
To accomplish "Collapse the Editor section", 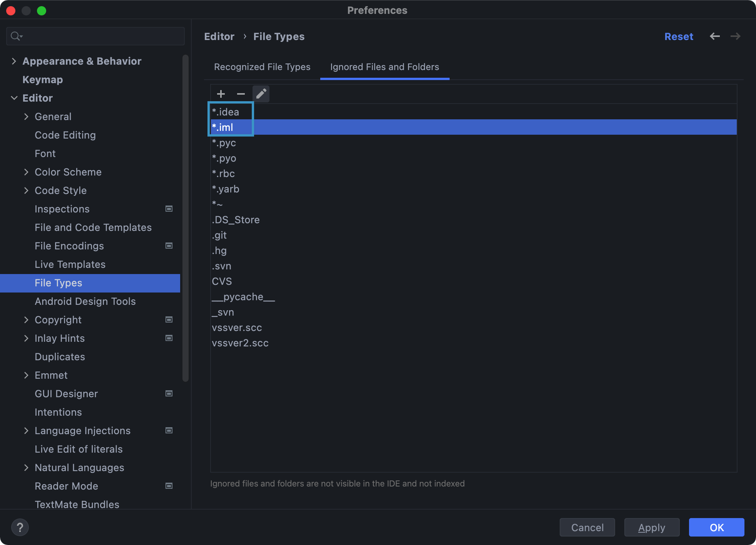I will click(14, 98).
